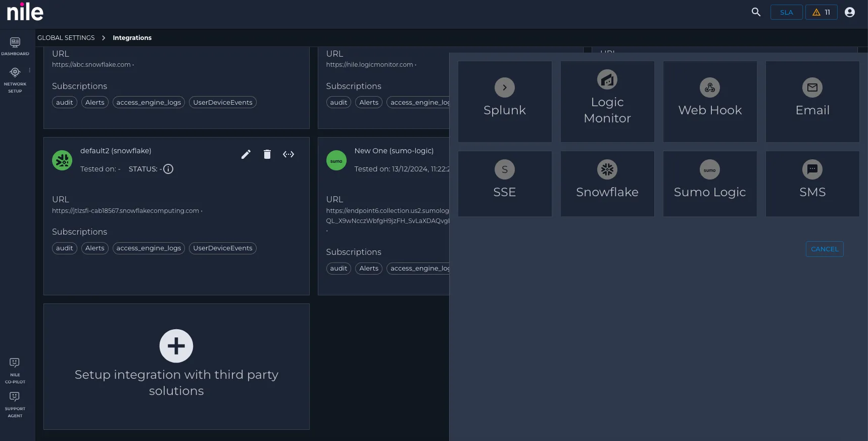Click the jtlzsfi-cab18567.snowflakecomputing.com URL
868x441 pixels.
coord(125,211)
